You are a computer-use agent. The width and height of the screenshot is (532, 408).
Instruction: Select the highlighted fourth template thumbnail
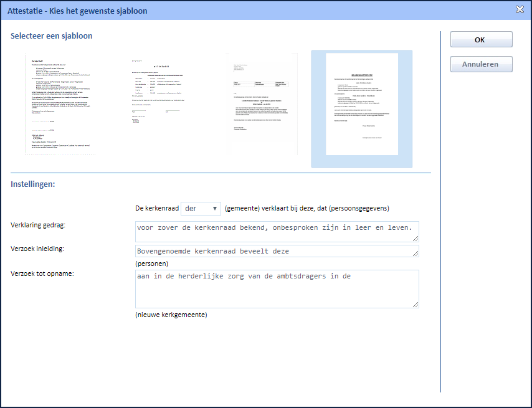point(362,109)
